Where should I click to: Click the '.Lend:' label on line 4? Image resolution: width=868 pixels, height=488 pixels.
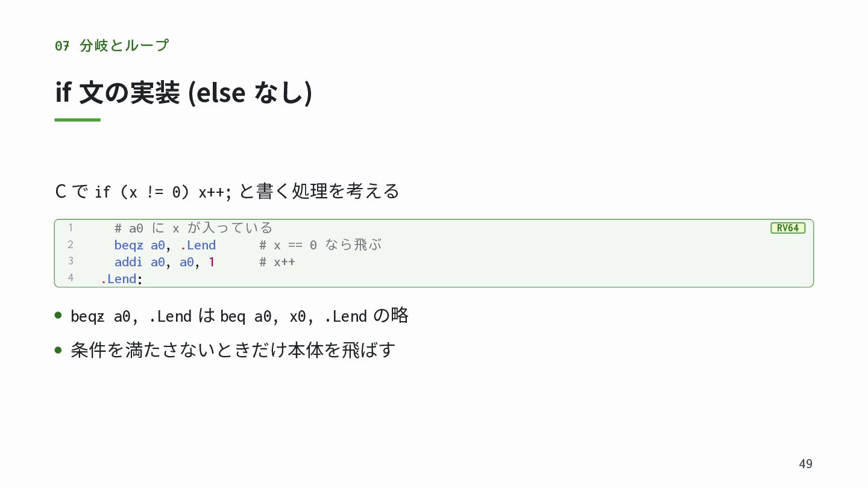pyautogui.click(x=122, y=279)
